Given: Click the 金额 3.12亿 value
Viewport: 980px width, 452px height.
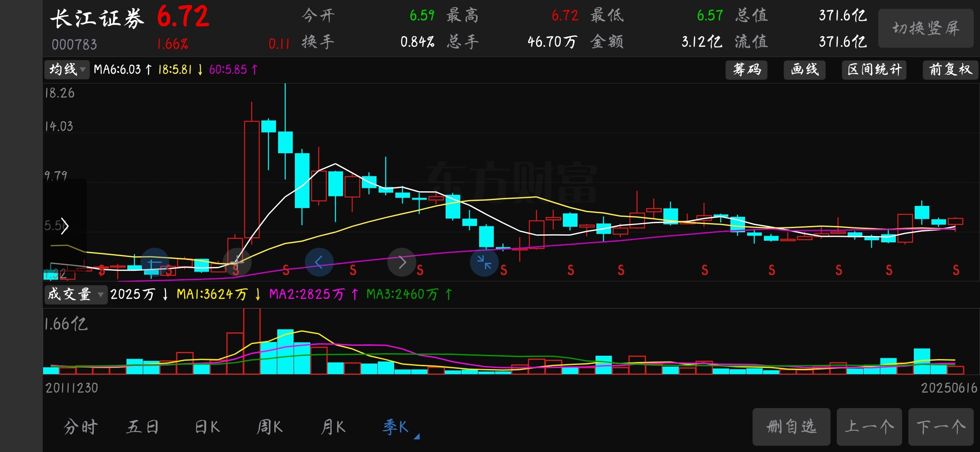Looking at the screenshot, I should click(701, 42).
